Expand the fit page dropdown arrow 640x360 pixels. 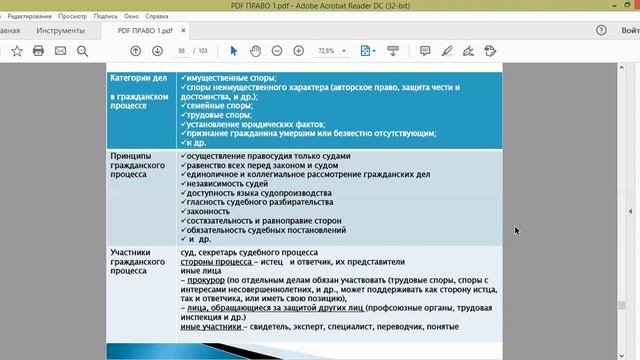(x=374, y=51)
